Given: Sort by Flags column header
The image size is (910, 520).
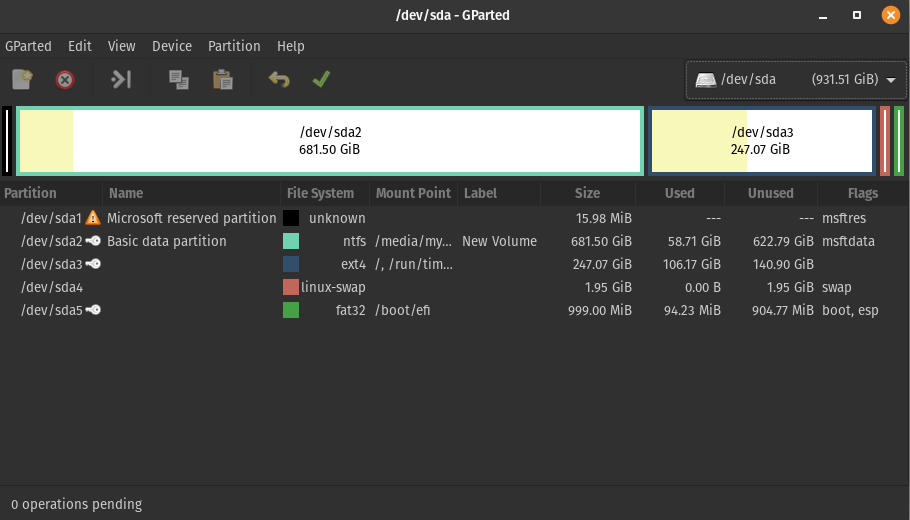Looking at the screenshot, I should pyautogui.click(x=863, y=193).
